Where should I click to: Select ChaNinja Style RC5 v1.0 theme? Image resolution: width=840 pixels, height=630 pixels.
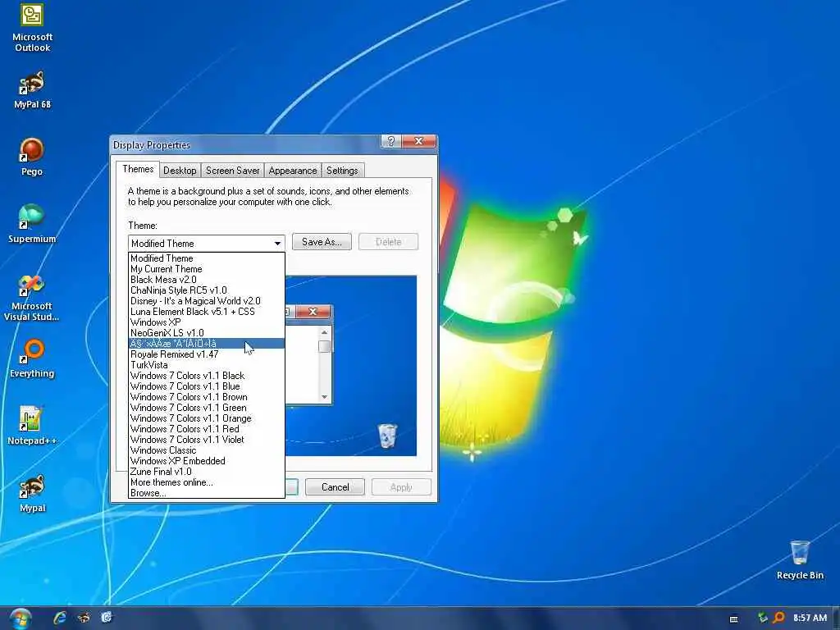207,290
